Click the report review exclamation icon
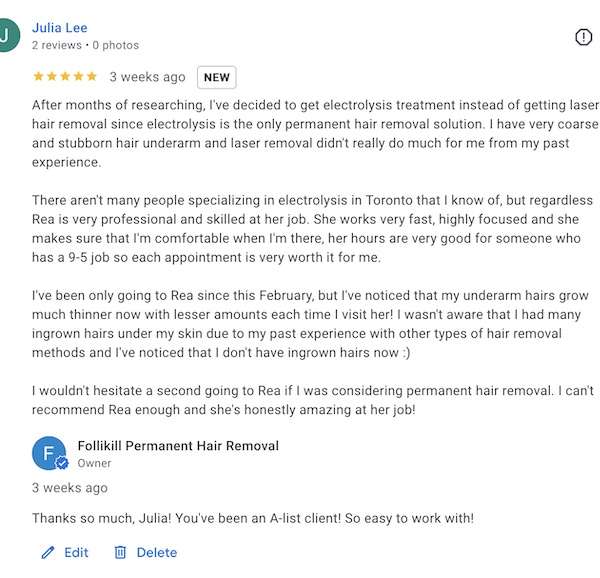This screenshot has height=578, width=600. pyautogui.click(x=583, y=37)
